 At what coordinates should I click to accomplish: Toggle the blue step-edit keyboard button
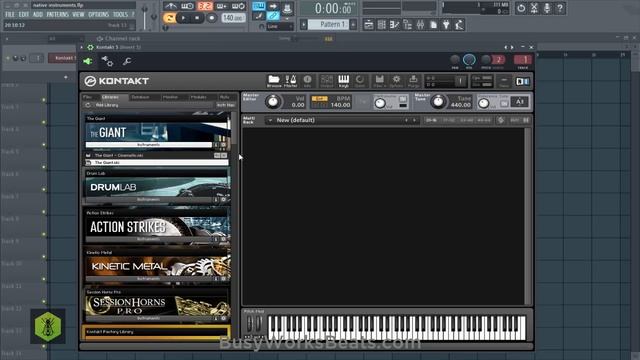click(258, 6)
